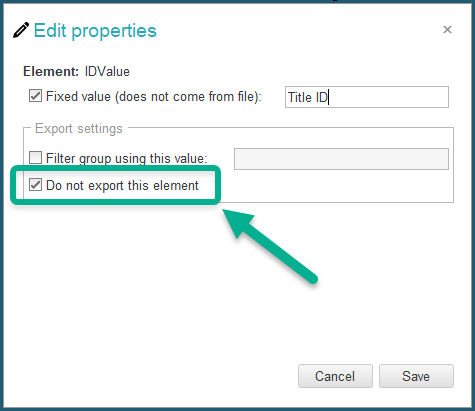475x411 pixels.
Task: Click the empty space inside Export settings box
Action: coord(333,187)
